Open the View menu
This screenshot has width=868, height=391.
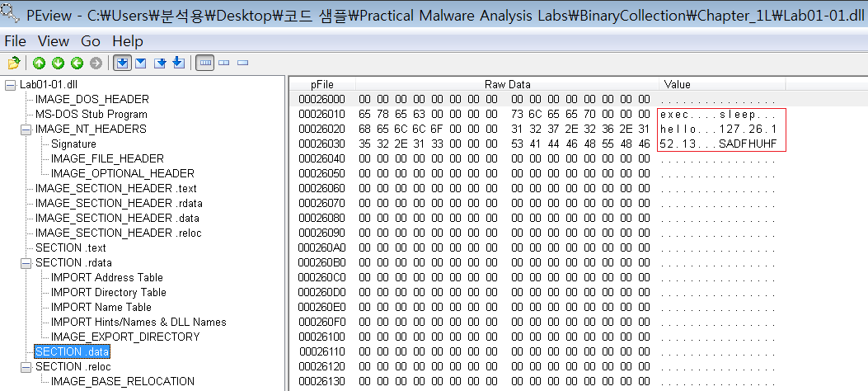(54, 41)
